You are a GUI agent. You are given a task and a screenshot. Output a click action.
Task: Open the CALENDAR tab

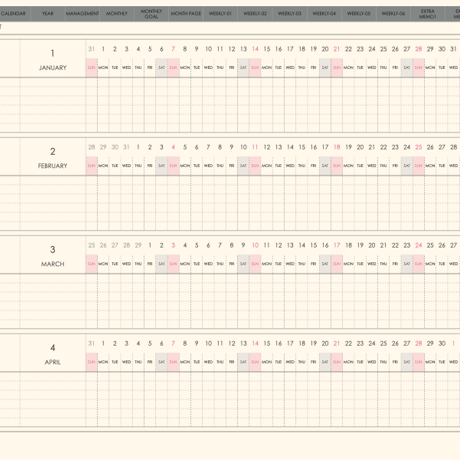pyautogui.click(x=13, y=14)
